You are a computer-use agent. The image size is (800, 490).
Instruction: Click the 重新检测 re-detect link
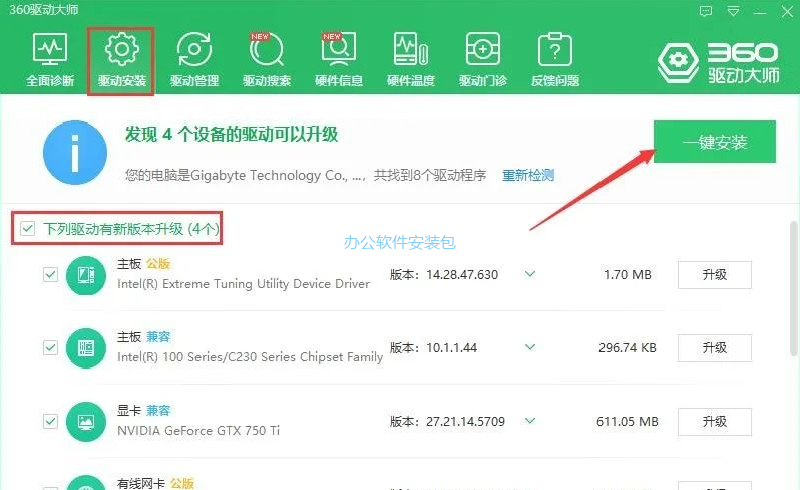click(528, 176)
